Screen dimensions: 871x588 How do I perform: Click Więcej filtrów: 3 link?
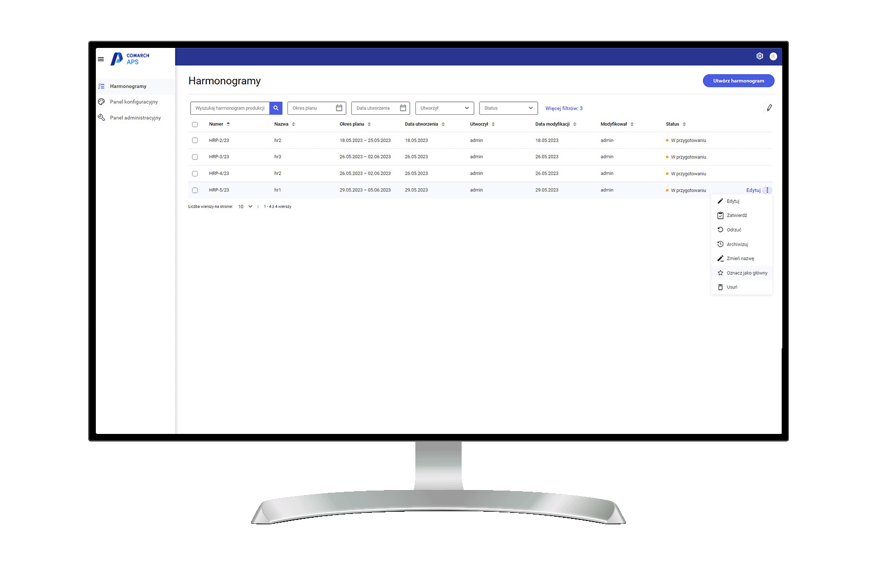(564, 108)
